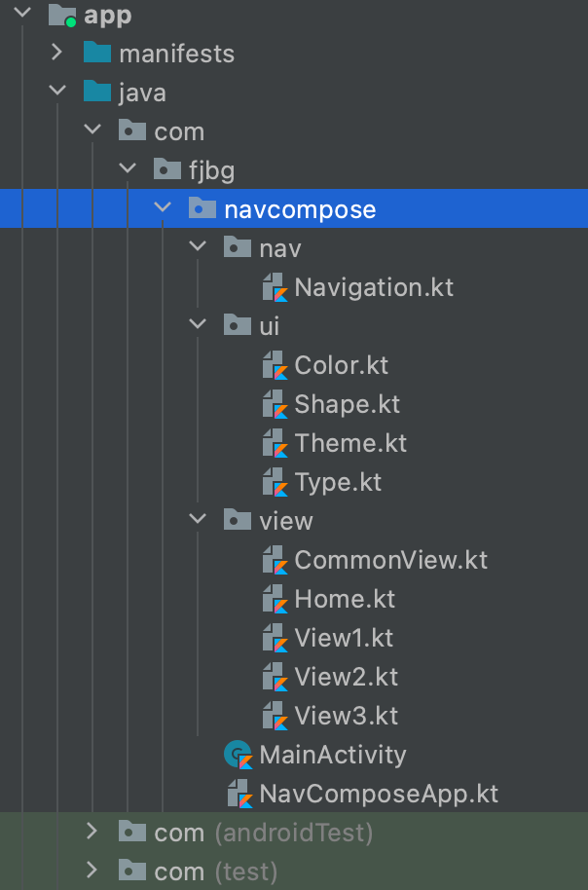Select the Home.kt file

(x=345, y=599)
